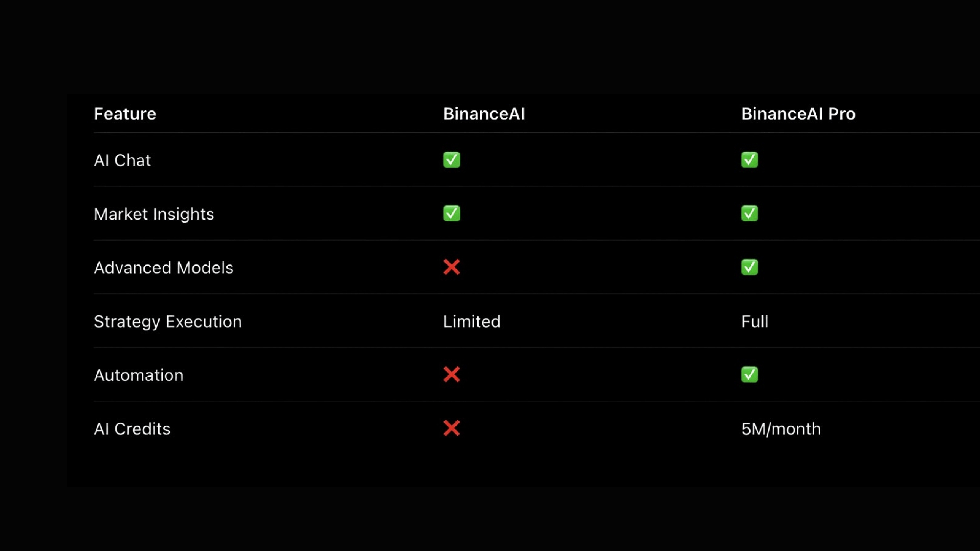Click the AI Chat feature label

coord(122,160)
